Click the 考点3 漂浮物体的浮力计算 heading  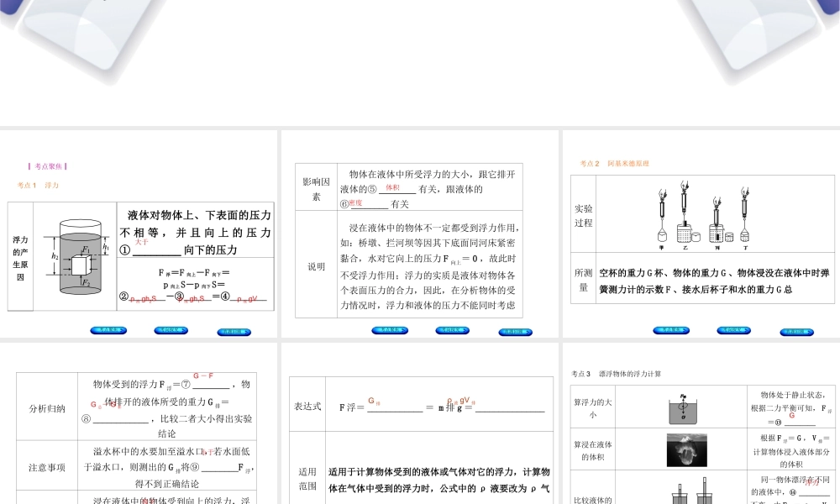click(x=616, y=374)
